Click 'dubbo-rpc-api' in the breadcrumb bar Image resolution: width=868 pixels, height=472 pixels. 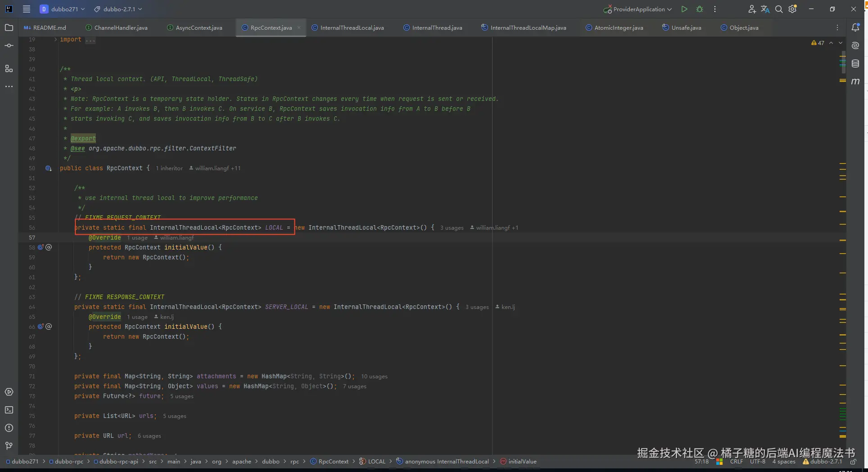click(x=116, y=461)
